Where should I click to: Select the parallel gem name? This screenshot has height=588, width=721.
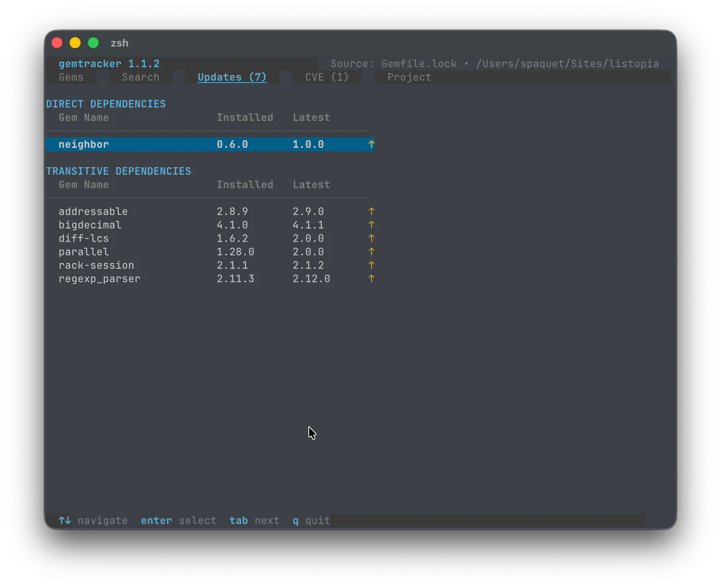point(84,252)
